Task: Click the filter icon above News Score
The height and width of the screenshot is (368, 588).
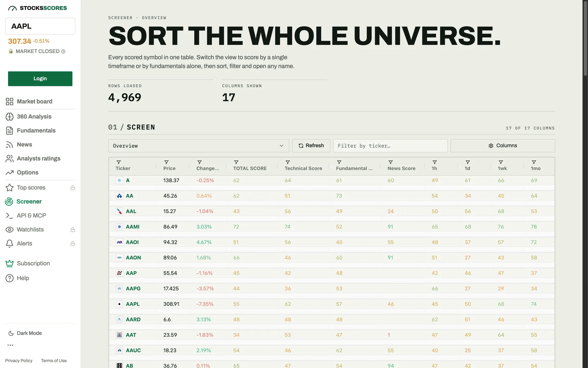Action: (390, 162)
